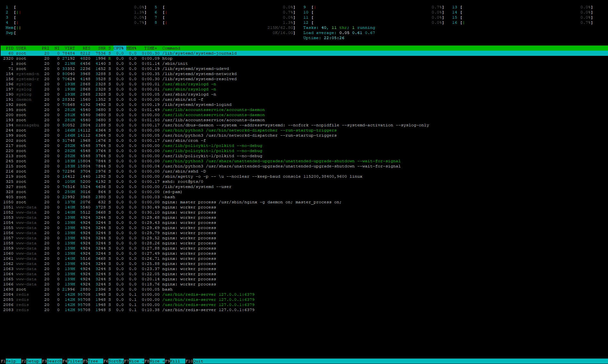
Task: Select the systemd-logind process row
Action: click(x=304, y=105)
